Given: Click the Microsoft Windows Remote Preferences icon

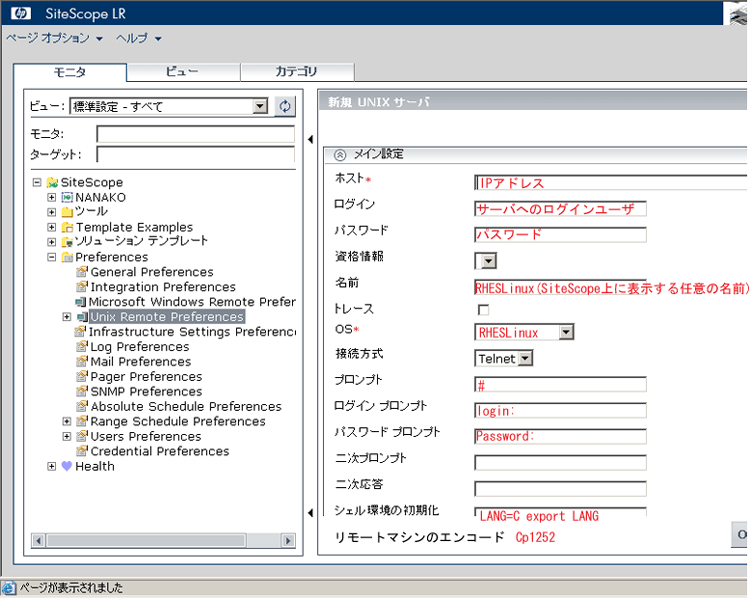Looking at the screenshot, I should click(x=80, y=302).
